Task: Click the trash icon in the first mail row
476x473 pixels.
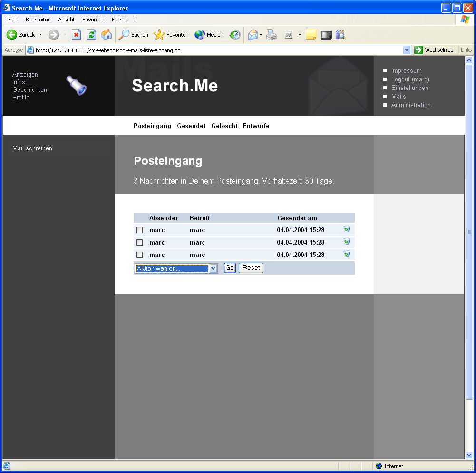Action: 347,229
